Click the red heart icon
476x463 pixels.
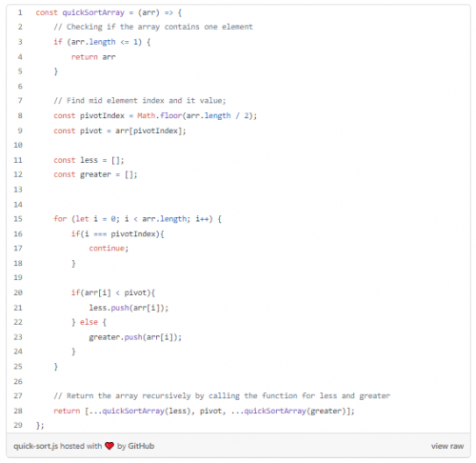pos(109,446)
